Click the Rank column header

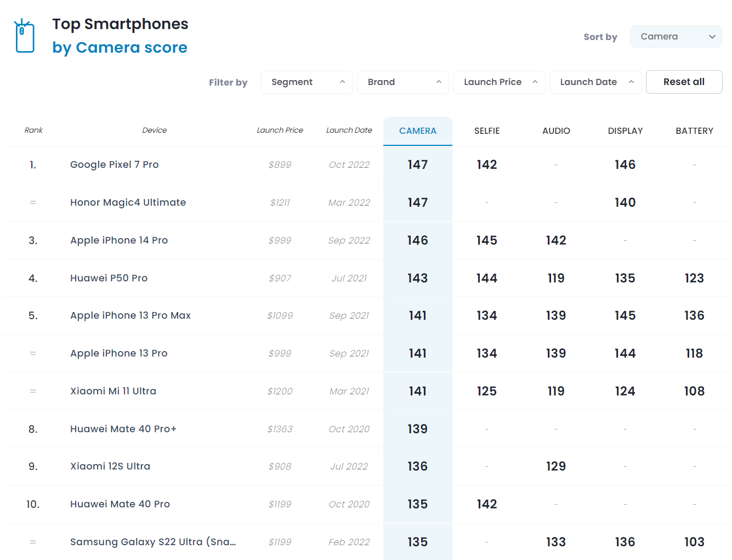coord(33,131)
